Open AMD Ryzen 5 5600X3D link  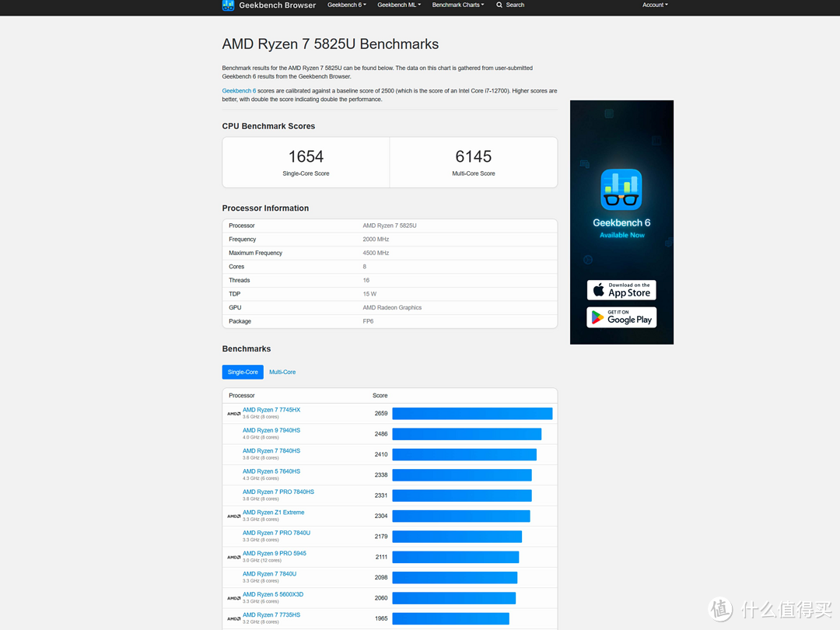click(x=273, y=594)
